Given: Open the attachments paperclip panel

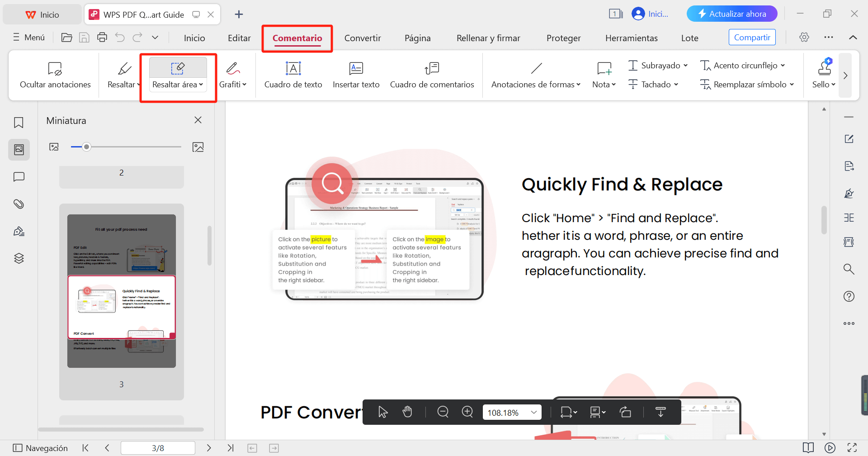Looking at the screenshot, I should coord(19,204).
